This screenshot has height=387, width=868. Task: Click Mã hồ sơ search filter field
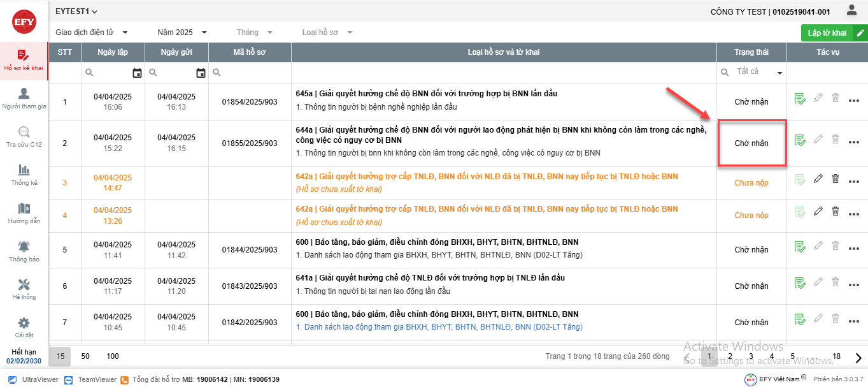coord(251,73)
